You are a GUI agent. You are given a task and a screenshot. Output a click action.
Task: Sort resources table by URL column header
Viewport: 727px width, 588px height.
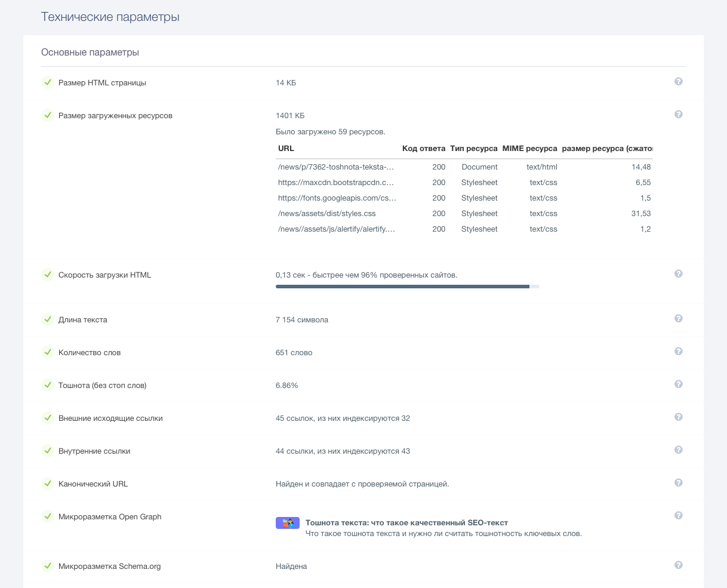coord(286,148)
